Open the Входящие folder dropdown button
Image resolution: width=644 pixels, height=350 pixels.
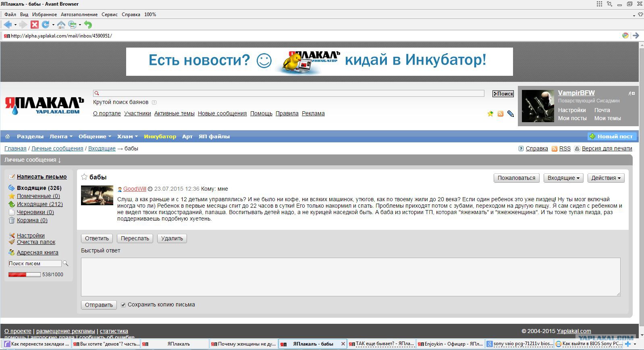click(563, 178)
